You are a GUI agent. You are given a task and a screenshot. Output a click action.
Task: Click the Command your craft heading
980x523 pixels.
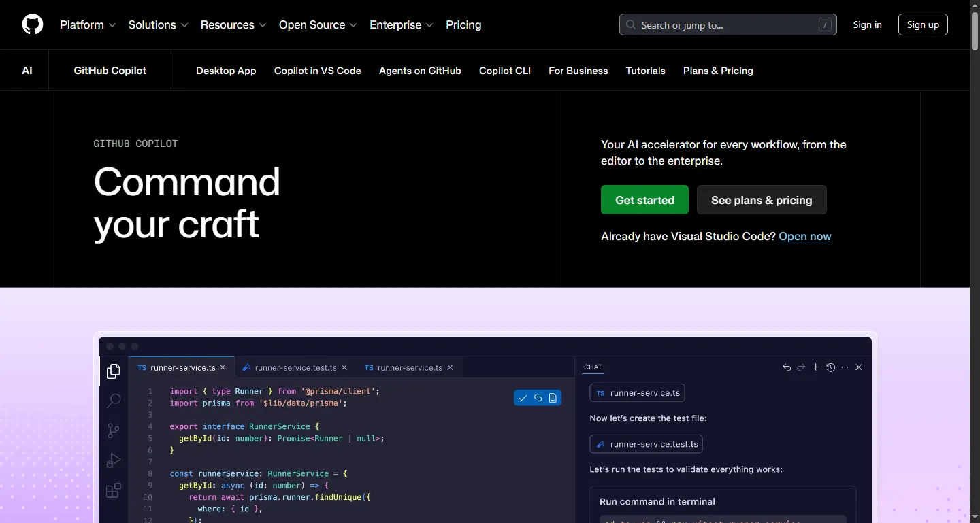click(186, 203)
